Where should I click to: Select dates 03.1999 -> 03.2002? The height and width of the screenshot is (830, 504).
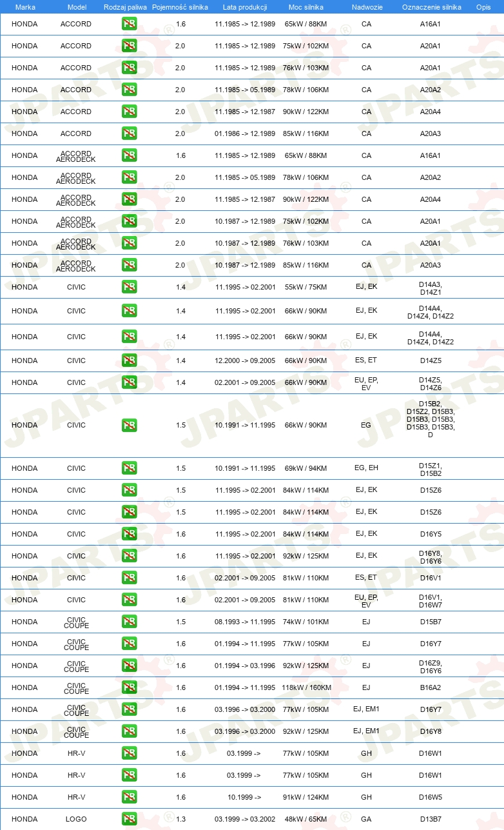(245, 819)
